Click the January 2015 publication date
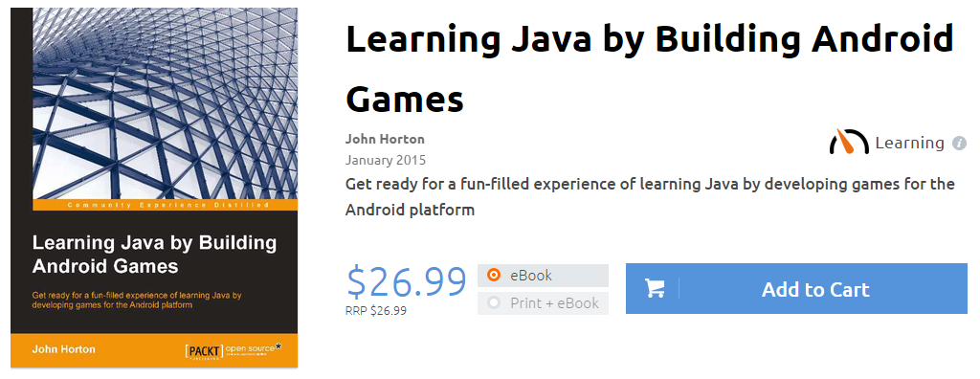 pyautogui.click(x=385, y=160)
